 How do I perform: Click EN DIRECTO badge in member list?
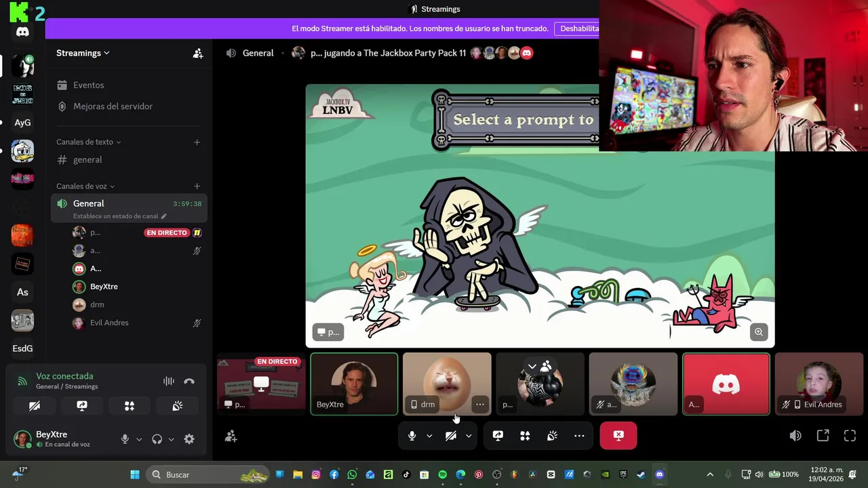point(166,232)
